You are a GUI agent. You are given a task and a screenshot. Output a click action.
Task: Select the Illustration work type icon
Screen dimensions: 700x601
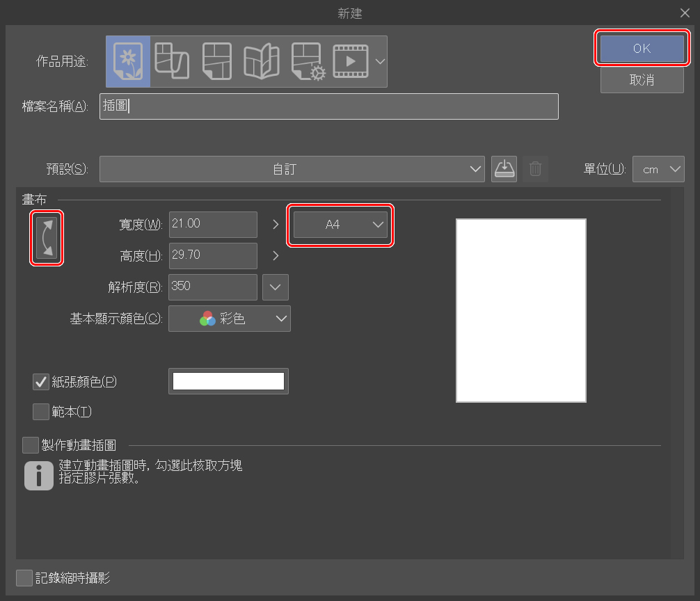(x=128, y=61)
